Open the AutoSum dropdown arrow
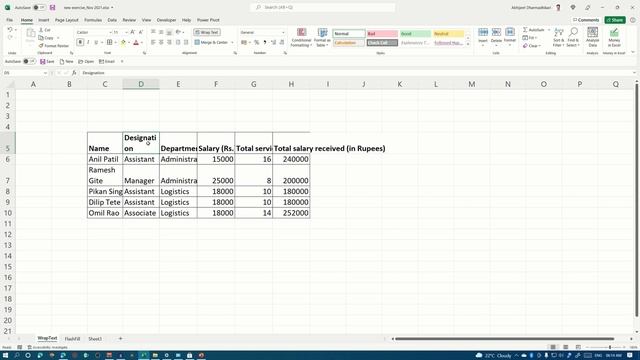The image size is (640, 360). [549, 30]
